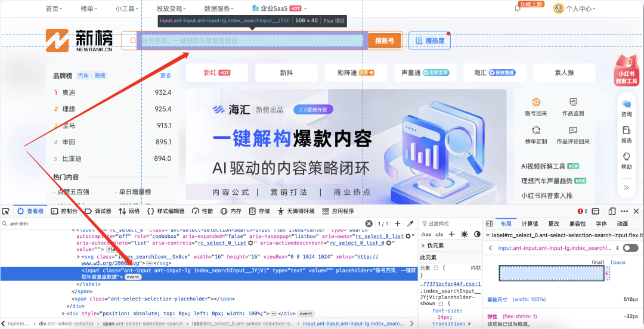Switch to the 控制台 devtools tab

pos(64,211)
